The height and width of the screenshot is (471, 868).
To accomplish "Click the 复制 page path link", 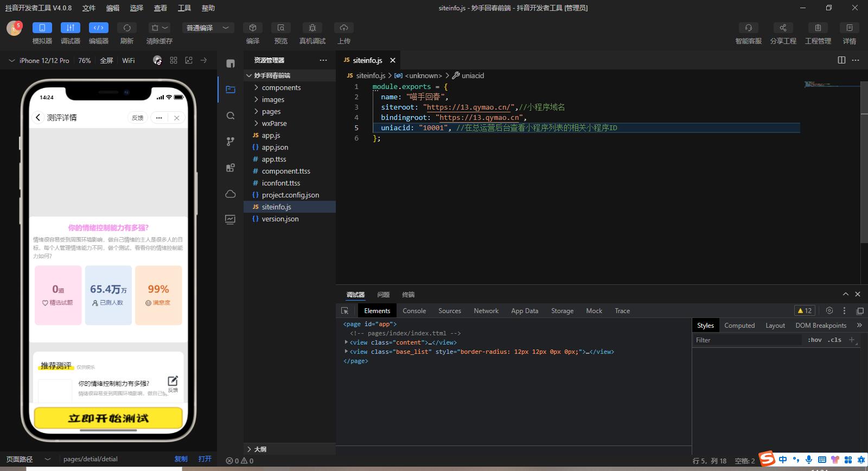I will (x=181, y=459).
